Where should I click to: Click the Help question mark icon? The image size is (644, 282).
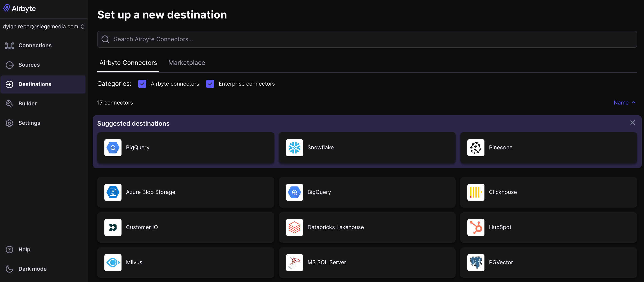pos(9,250)
